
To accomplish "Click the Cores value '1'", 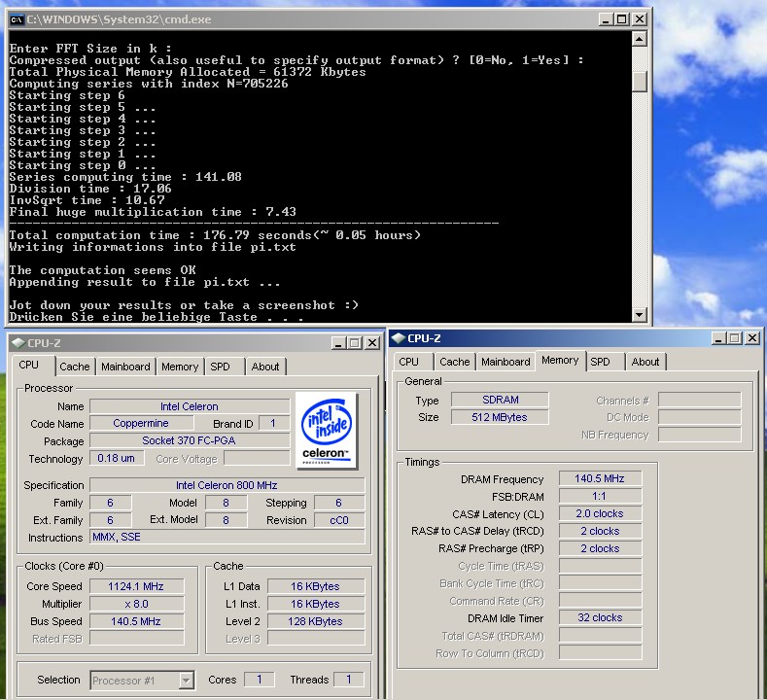I will click(x=260, y=680).
